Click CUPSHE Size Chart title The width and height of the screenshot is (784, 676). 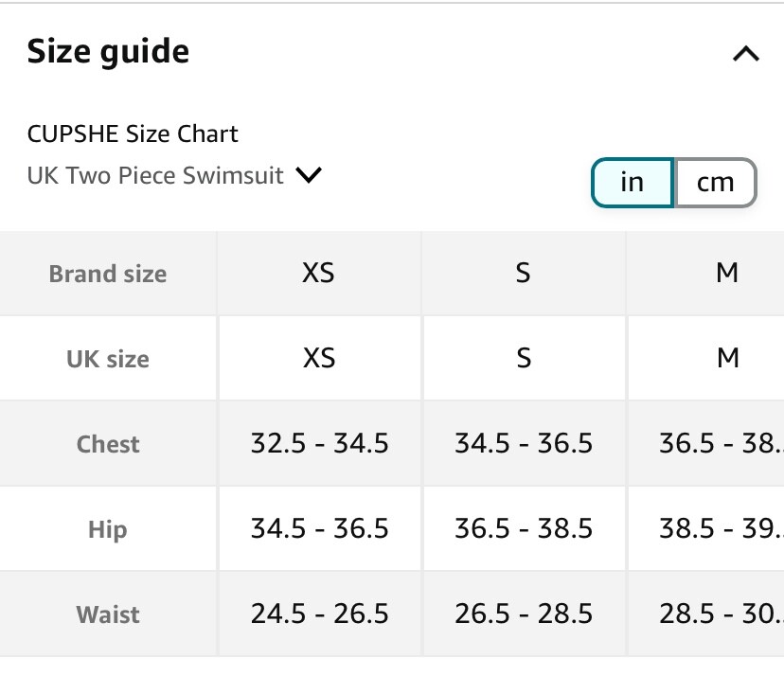coord(133,133)
